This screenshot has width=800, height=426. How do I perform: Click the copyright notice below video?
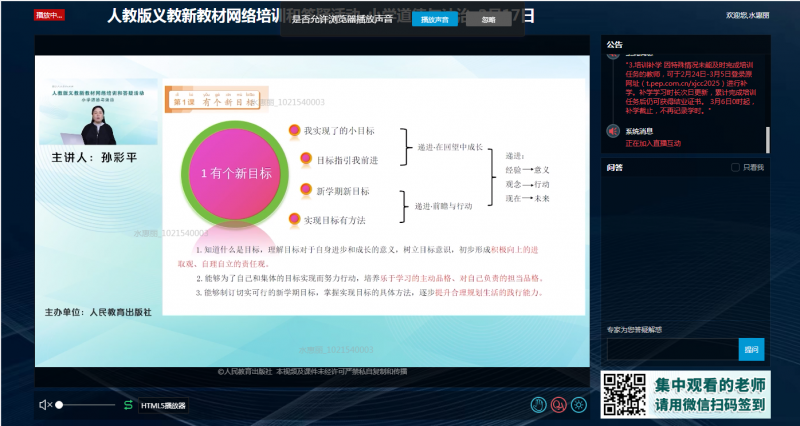pos(312,372)
